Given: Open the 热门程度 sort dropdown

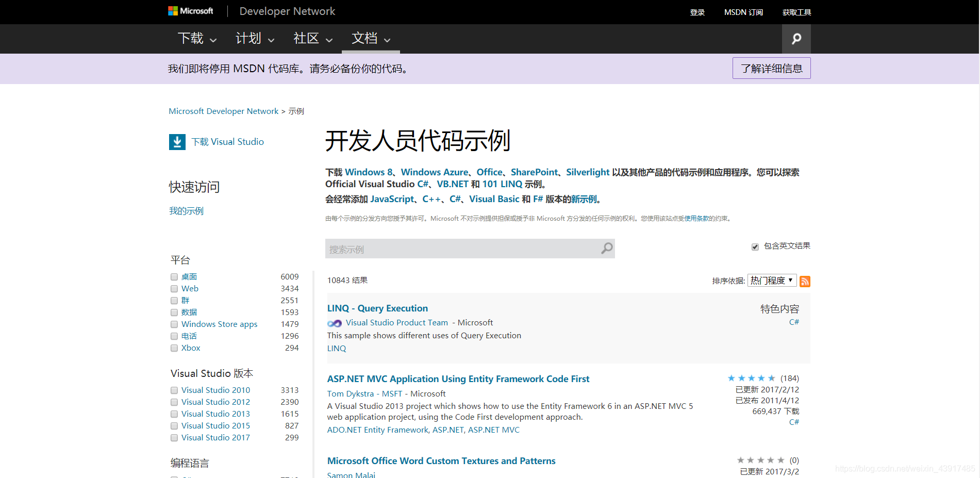Looking at the screenshot, I should click(x=772, y=281).
